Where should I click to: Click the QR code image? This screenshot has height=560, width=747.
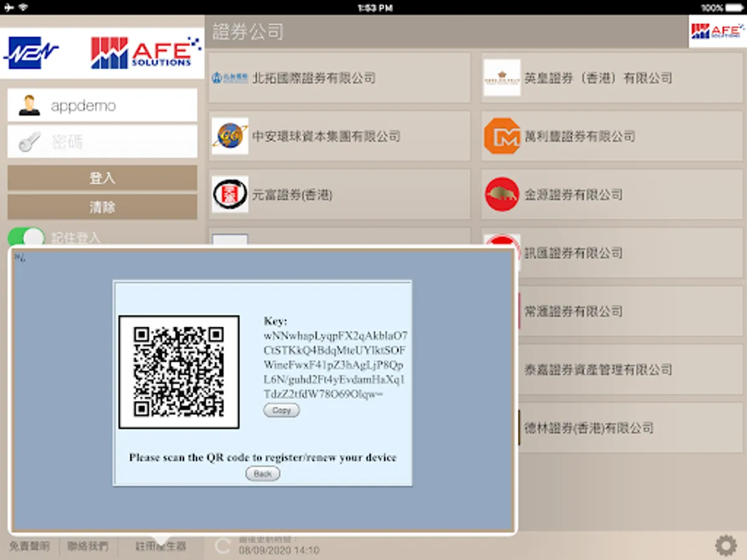click(179, 372)
